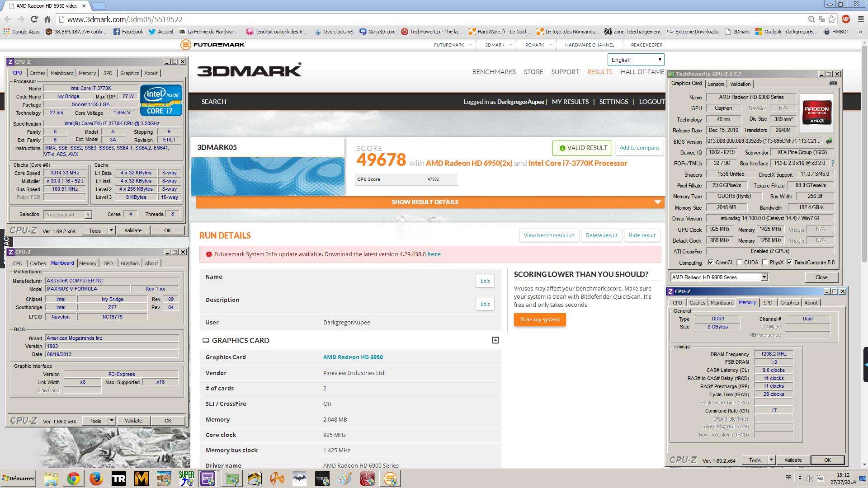Open Tools dropdown arrow in top-left CPU-Z
The image size is (868, 488).
[111, 230]
